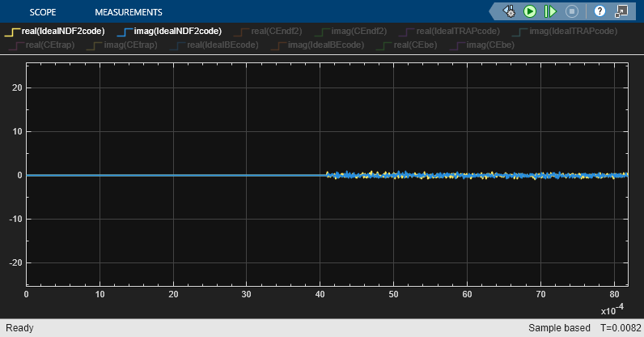This screenshot has width=644, height=337.
Task: Click the Sample based status label
Action: 559,328
